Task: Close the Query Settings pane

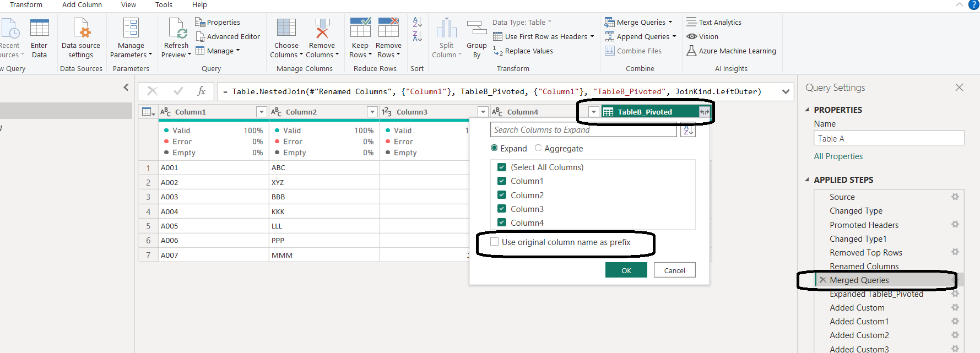Action: 959,87
